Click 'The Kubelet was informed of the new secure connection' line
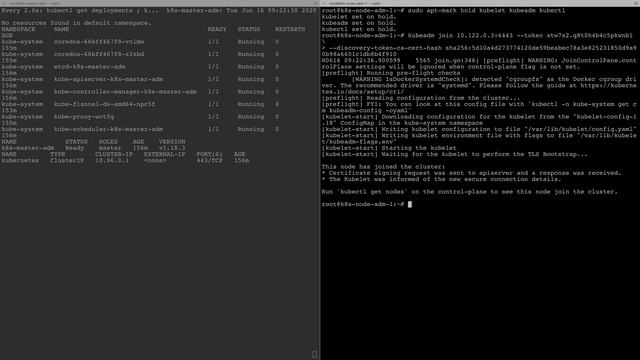The width and height of the screenshot is (640, 360). coord(442,180)
